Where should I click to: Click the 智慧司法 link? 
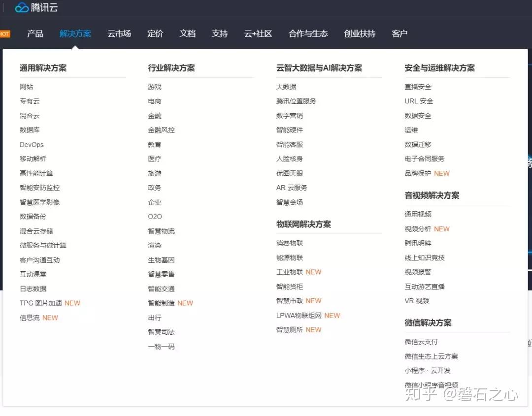tap(161, 332)
